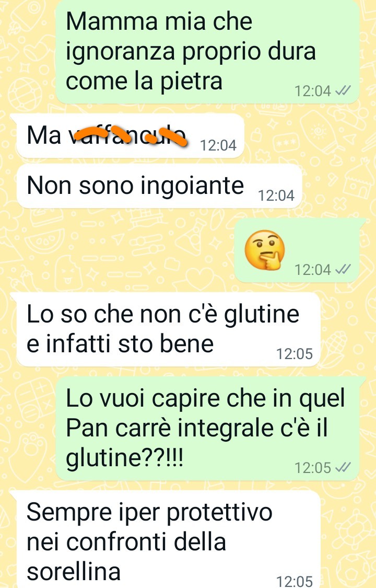Tap the thinking face emoji message
The width and height of the screenshot is (376, 588).
(264, 249)
